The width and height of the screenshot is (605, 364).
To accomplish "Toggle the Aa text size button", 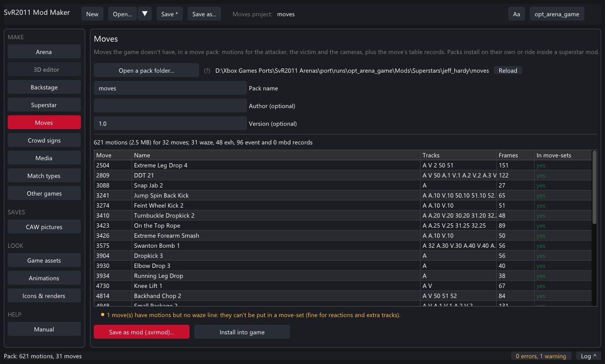I will tap(516, 14).
